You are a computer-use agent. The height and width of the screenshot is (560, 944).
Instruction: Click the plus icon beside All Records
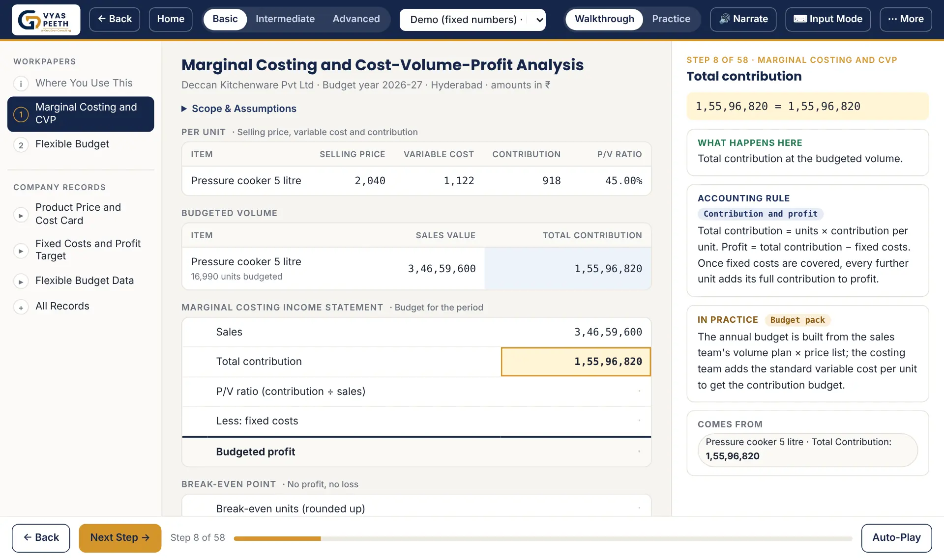(x=21, y=308)
